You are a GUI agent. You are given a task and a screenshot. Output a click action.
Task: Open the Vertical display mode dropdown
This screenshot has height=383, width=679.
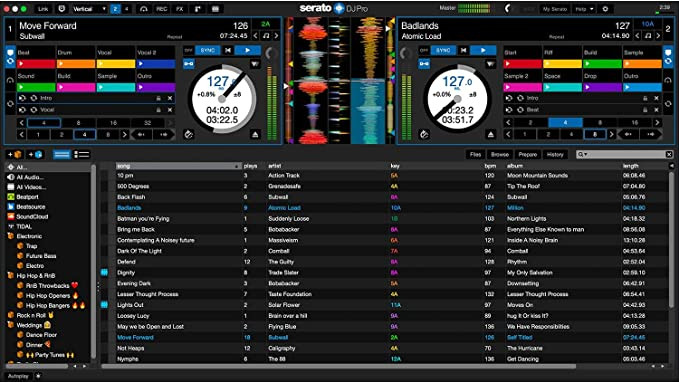coord(89,9)
